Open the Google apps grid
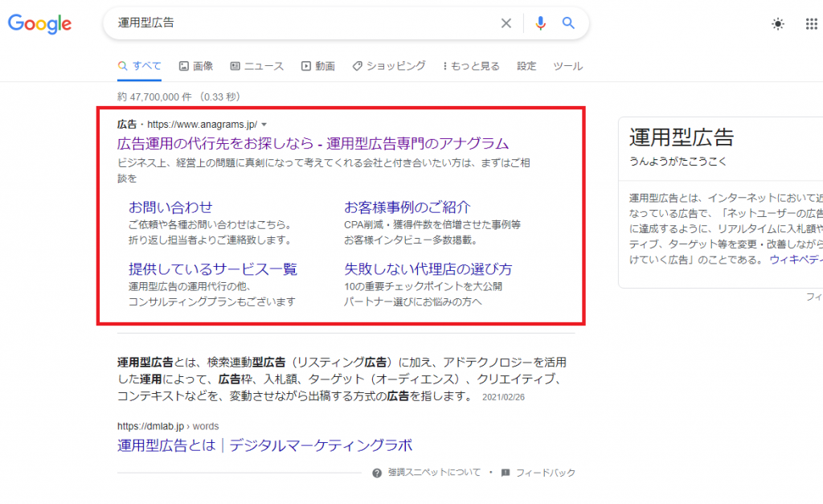The image size is (823, 504). point(812,23)
